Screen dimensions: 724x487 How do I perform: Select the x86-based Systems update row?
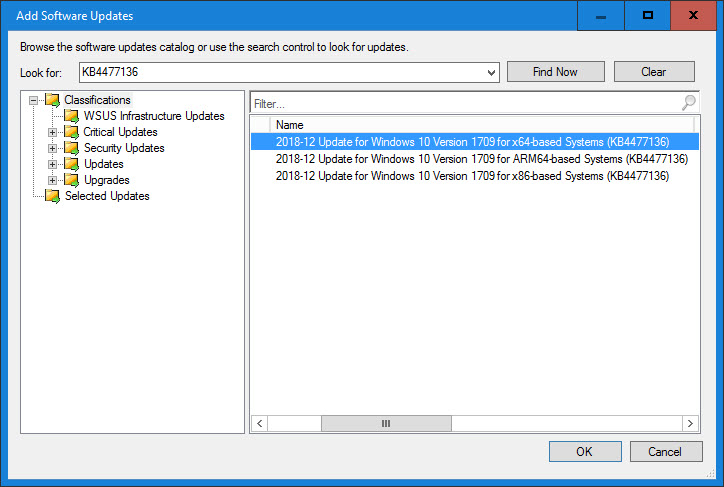[x=472, y=176]
